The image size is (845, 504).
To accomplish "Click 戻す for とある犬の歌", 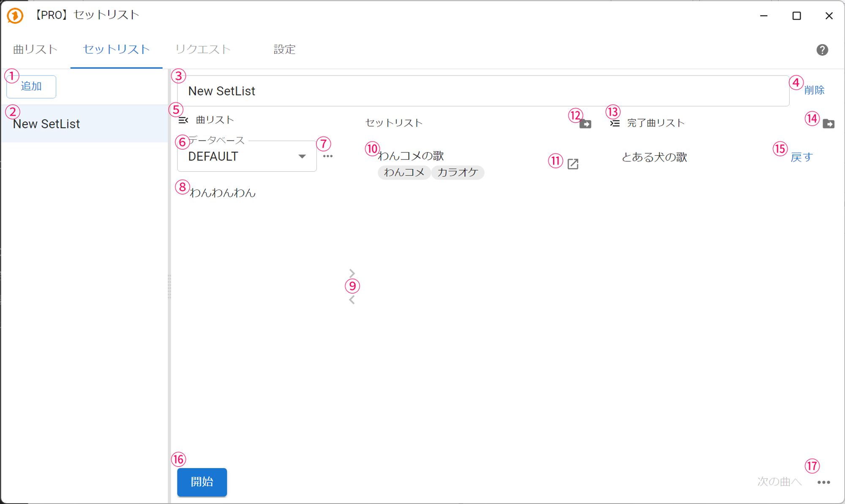I will [x=801, y=157].
